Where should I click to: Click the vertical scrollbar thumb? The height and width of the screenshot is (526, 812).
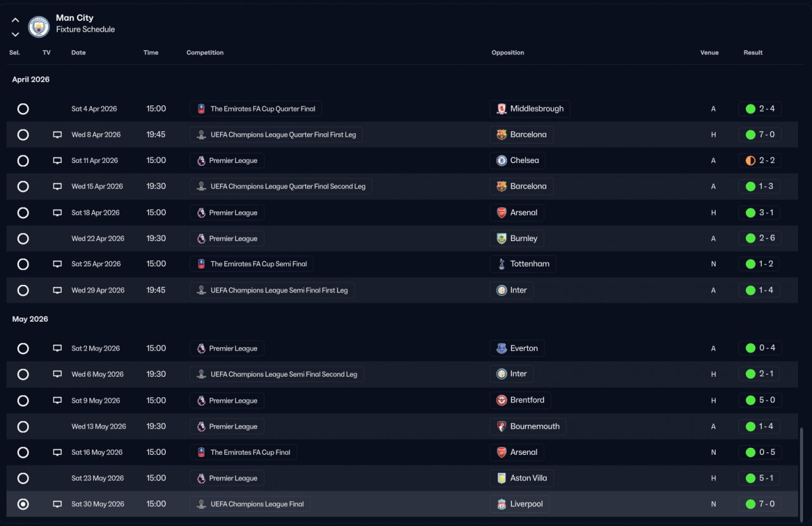click(801, 470)
